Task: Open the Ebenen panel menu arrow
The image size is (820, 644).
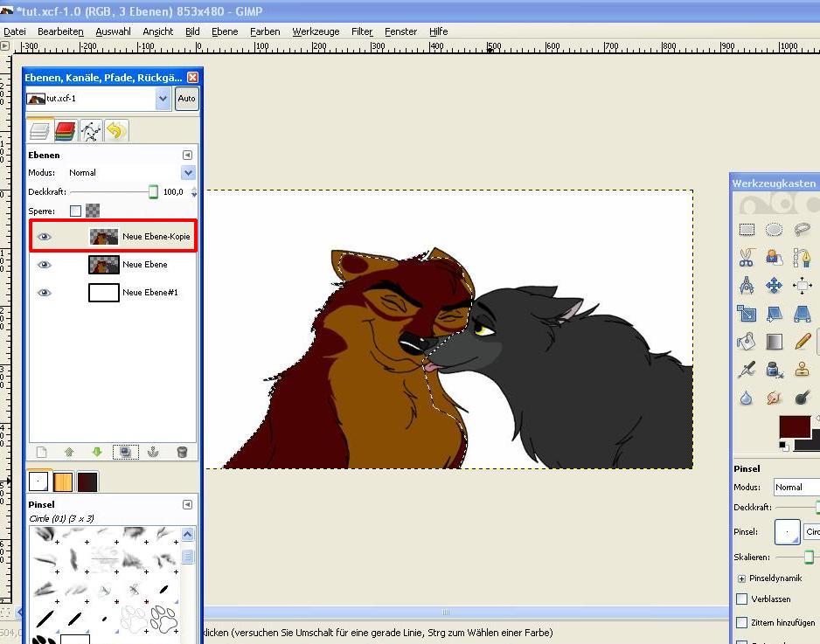Action: tap(187, 156)
